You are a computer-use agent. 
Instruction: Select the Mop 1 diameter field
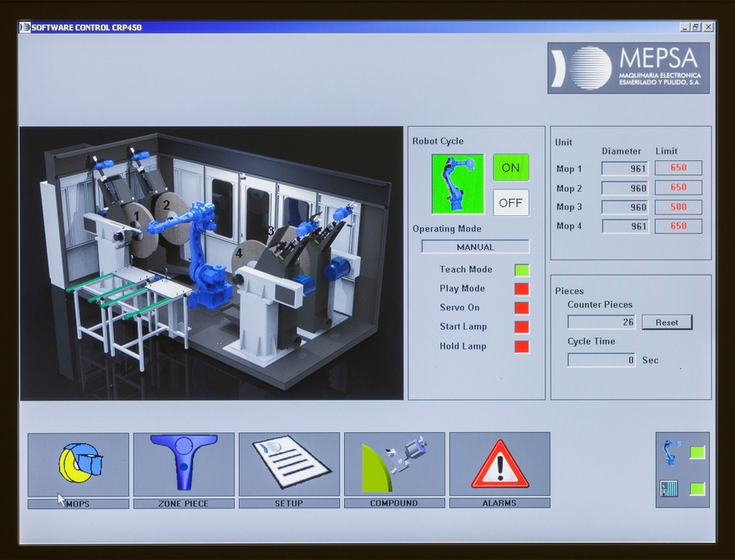tap(625, 169)
